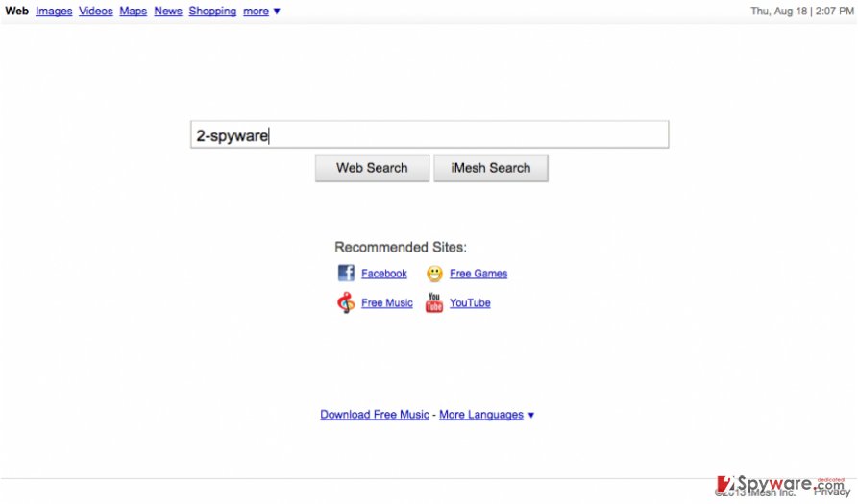The width and height of the screenshot is (858, 504).
Task: Switch to the Shopping tab
Action: (212, 11)
